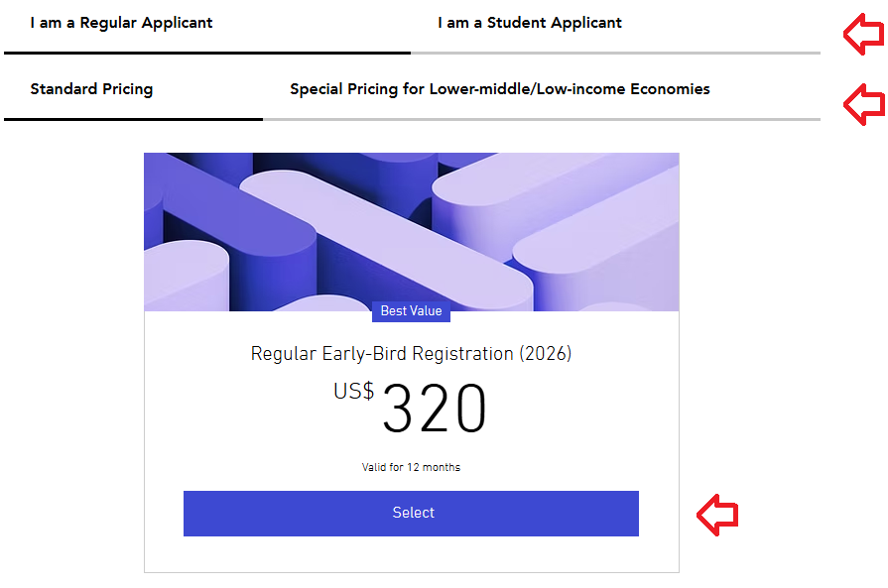The image size is (888, 588).
Task: Open the I am a Student Applicant tab
Action: pos(530,23)
